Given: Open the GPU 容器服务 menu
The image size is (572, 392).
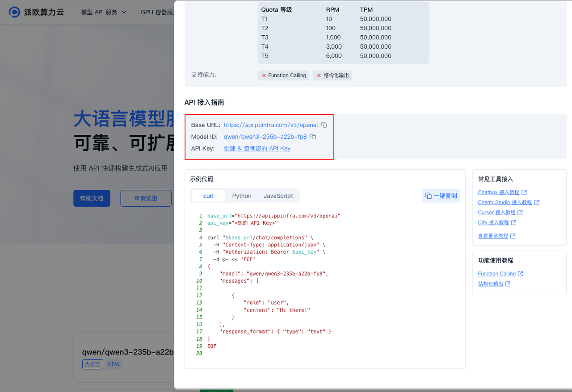Looking at the screenshot, I should coord(157,12).
